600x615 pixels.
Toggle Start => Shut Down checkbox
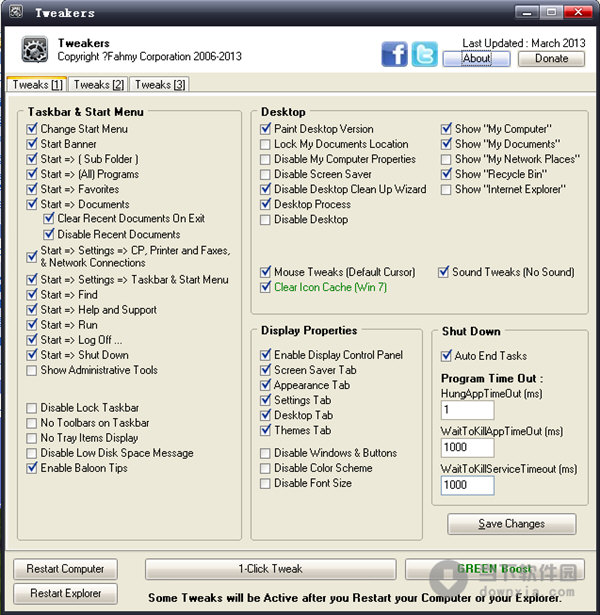click(32, 355)
